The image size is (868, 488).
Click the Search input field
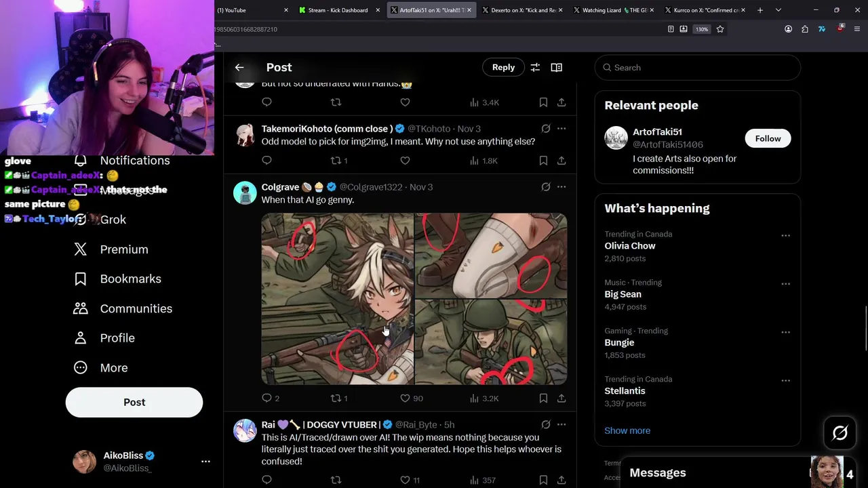click(x=698, y=68)
